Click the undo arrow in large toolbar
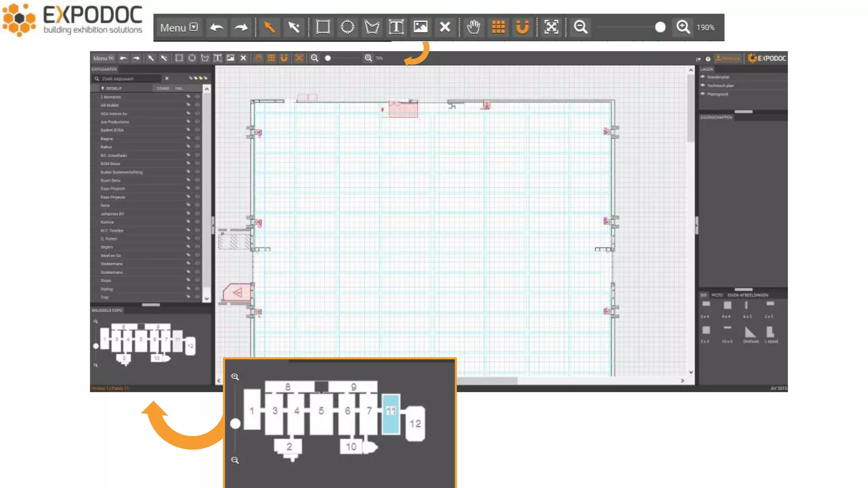Screen dimensions: 868x488 click(217, 27)
